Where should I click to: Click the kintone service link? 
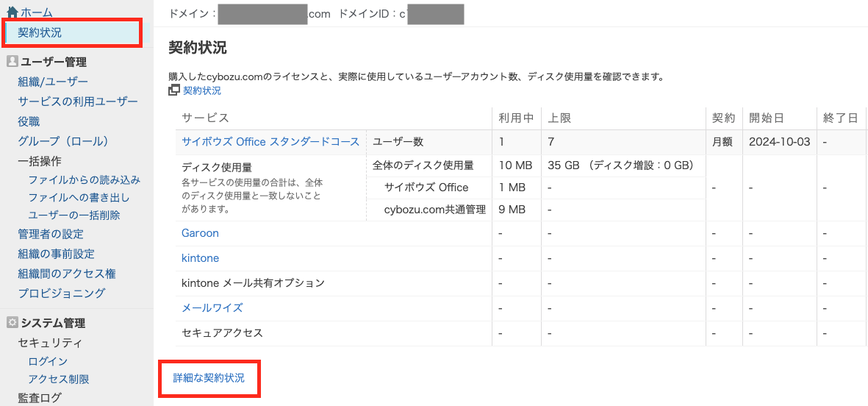point(200,258)
